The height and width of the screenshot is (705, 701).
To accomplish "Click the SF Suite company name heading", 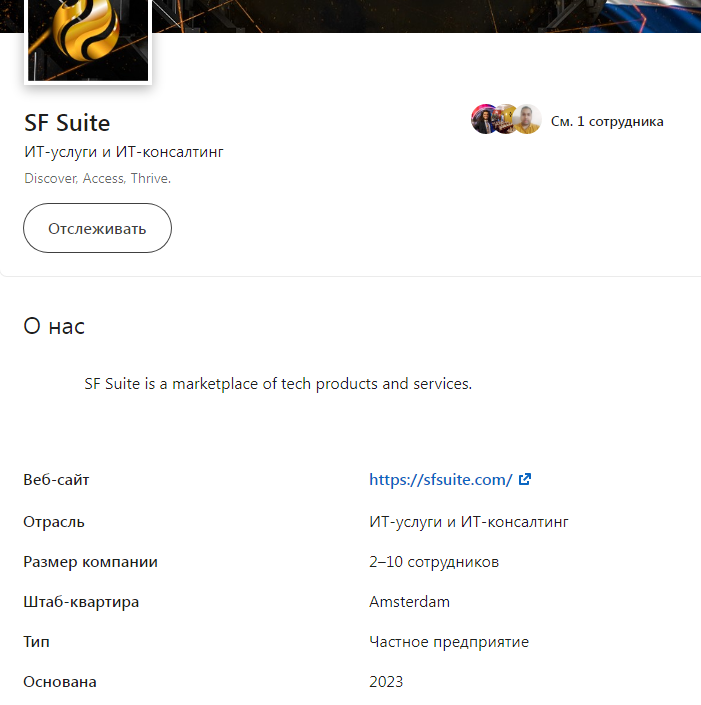I will pyautogui.click(x=67, y=123).
